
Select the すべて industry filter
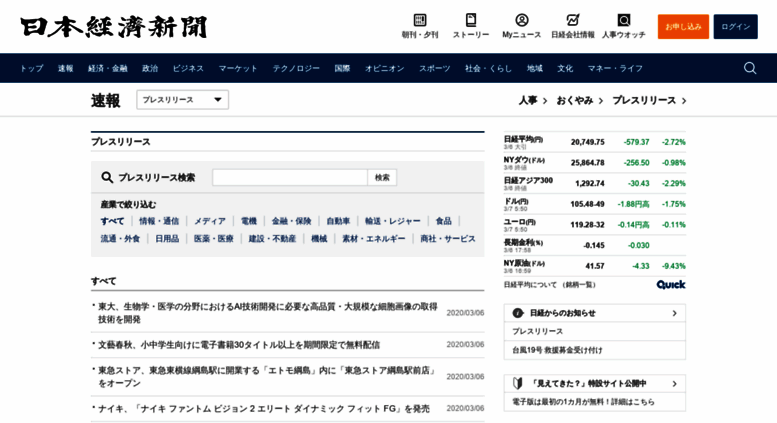pyautogui.click(x=112, y=221)
